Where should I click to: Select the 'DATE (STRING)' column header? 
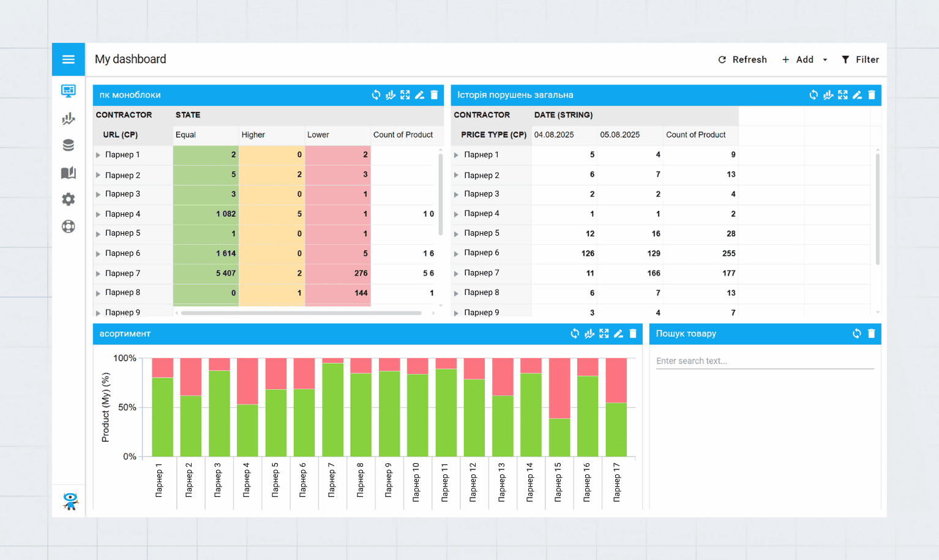pos(564,114)
